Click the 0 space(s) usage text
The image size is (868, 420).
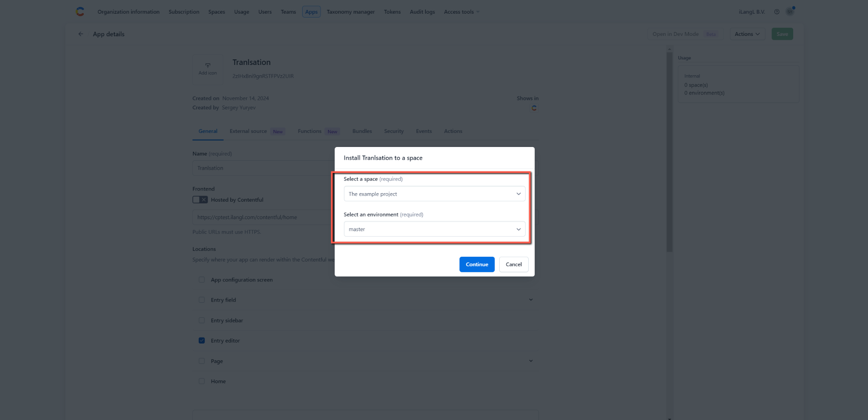[x=696, y=85]
